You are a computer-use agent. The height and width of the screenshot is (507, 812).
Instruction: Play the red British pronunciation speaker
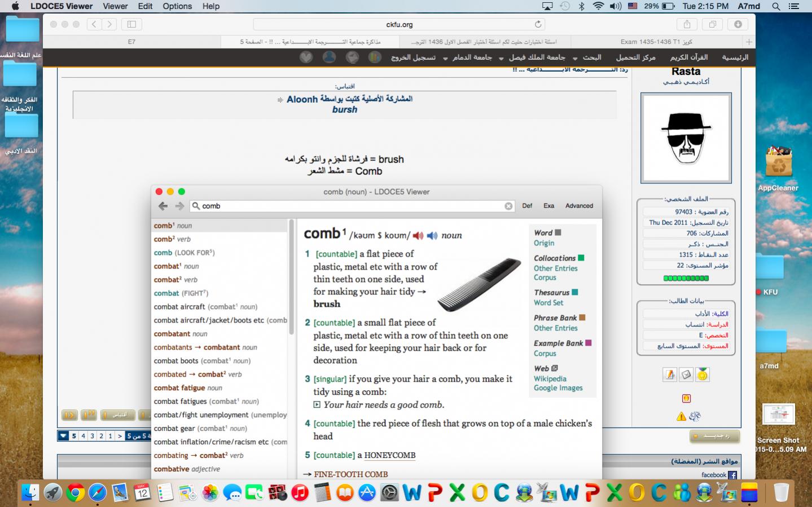(x=418, y=236)
